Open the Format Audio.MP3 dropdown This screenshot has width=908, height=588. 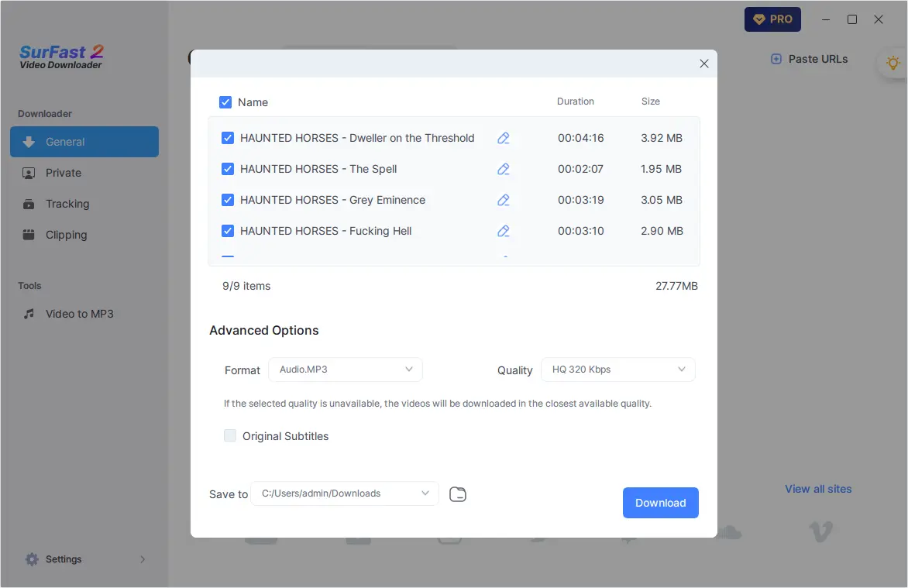345,370
